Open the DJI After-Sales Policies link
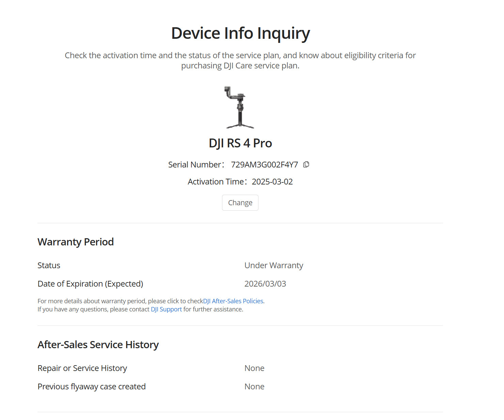Image resolution: width=504 pixels, height=420 pixels. [233, 301]
